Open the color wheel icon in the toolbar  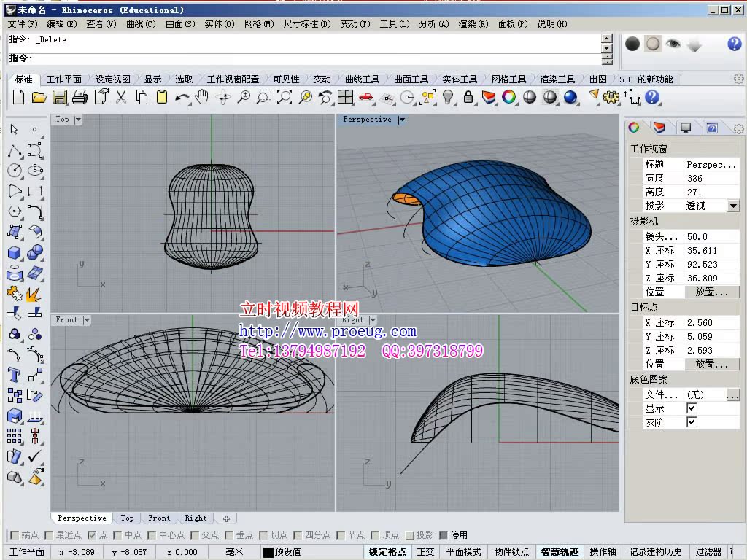(x=508, y=98)
